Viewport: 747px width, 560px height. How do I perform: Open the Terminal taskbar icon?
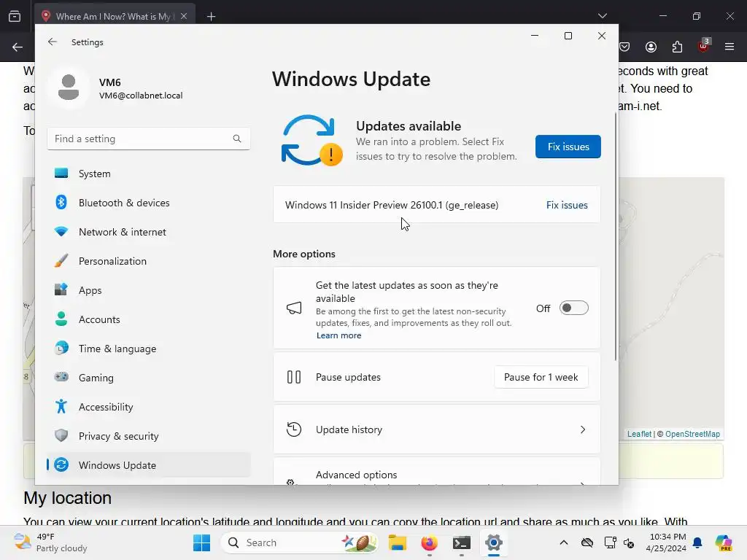click(x=462, y=542)
